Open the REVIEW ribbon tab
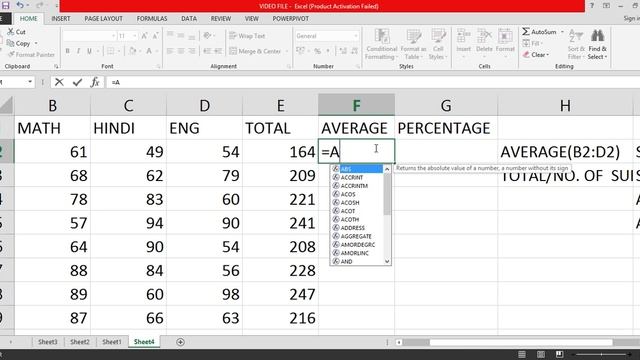This screenshot has width=640, height=360. 221,18
